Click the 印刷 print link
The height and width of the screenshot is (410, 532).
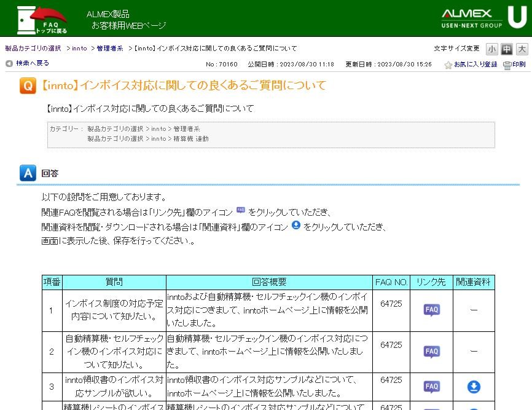tap(519, 65)
